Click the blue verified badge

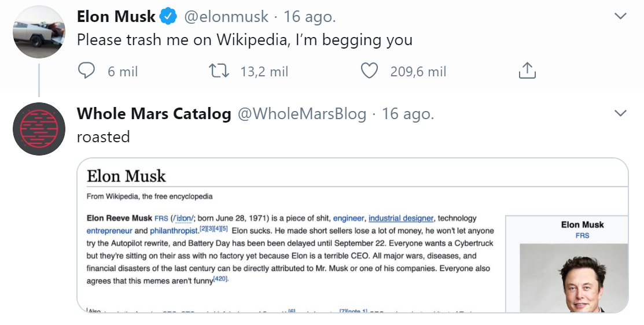(x=168, y=17)
